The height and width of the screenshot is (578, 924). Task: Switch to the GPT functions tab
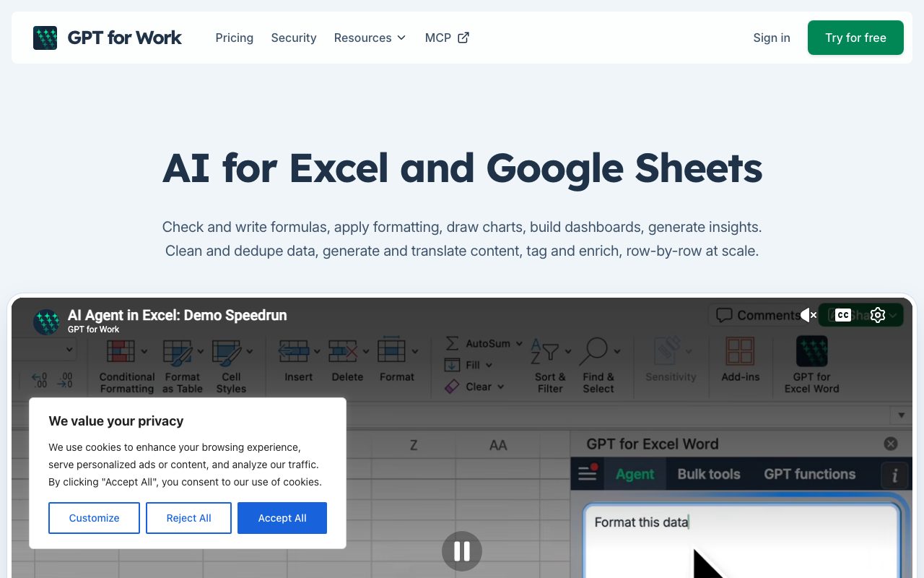(810, 474)
